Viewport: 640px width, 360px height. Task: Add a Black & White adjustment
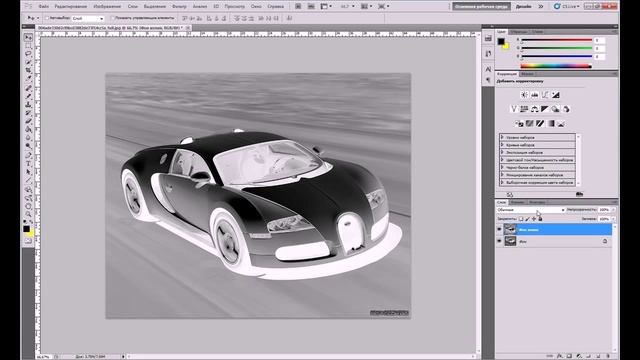click(x=545, y=109)
